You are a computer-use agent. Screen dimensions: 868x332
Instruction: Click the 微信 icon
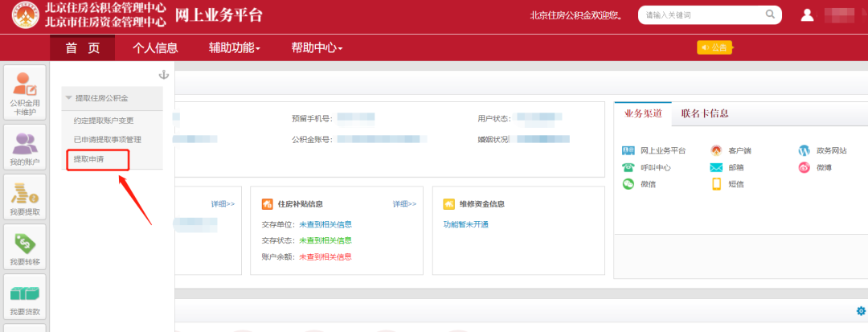pos(628,184)
